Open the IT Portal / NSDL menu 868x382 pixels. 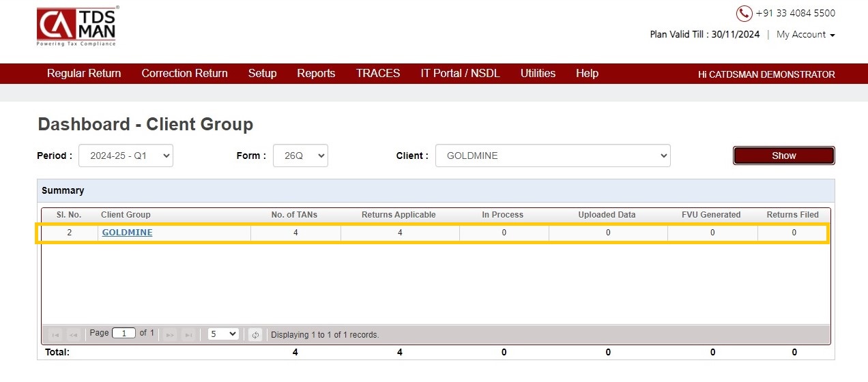coord(460,74)
